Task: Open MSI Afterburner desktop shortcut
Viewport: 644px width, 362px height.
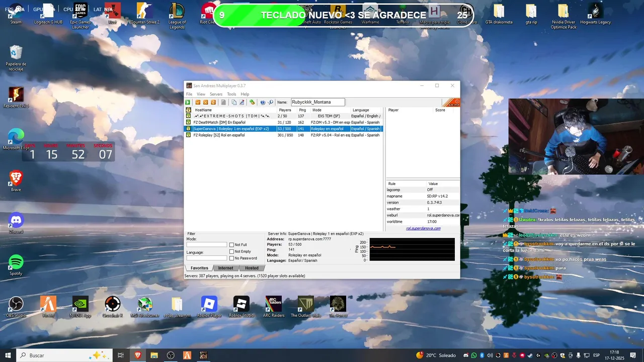Action: click(145, 307)
